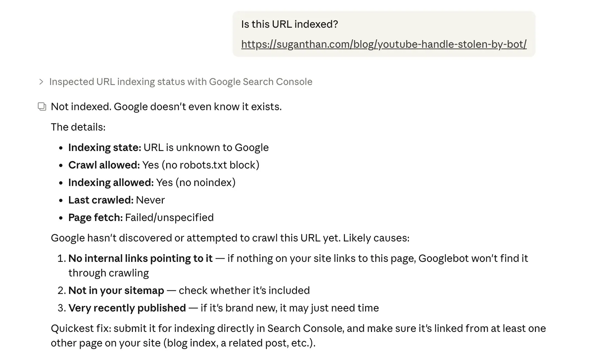Click "The details:" heading text
This screenshot has width=598, height=364.
coord(78,127)
